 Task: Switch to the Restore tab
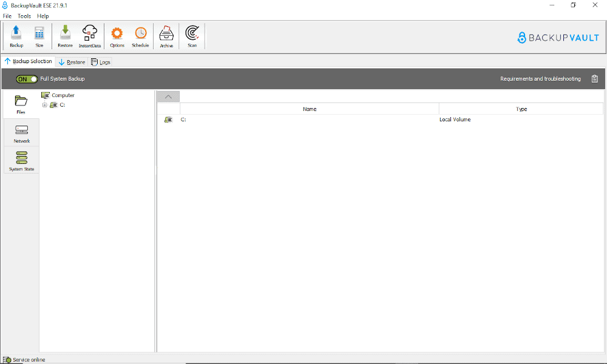72,62
